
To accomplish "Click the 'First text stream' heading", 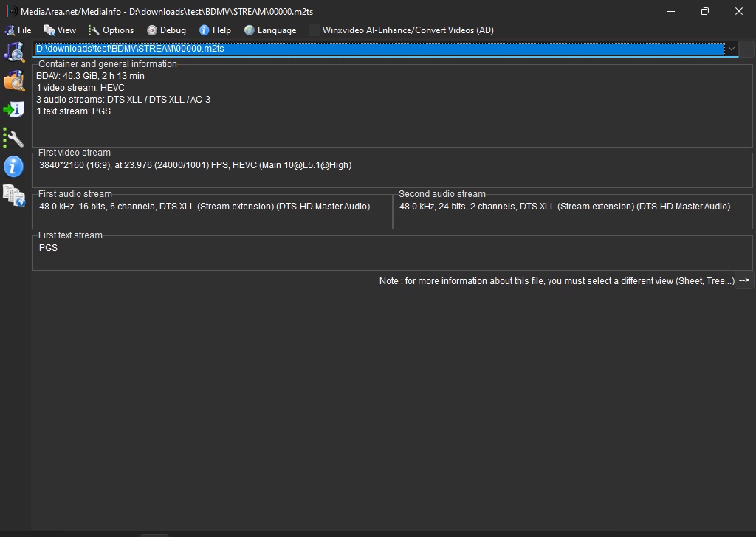I will pos(70,235).
